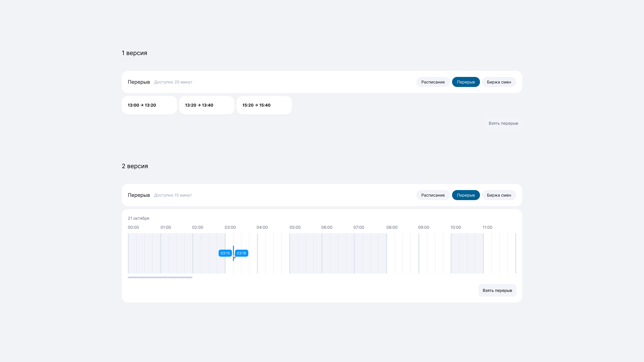
Task: Switch to Перерыв tab in version 2
Action: (466, 195)
